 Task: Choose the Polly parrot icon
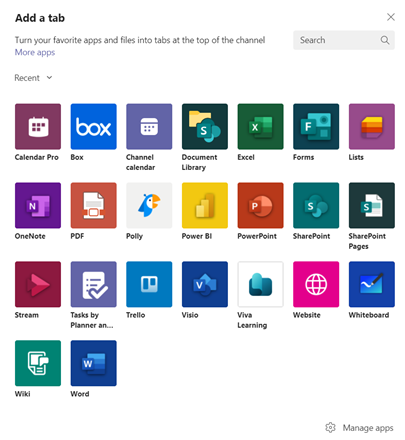[x=149, y=205]
